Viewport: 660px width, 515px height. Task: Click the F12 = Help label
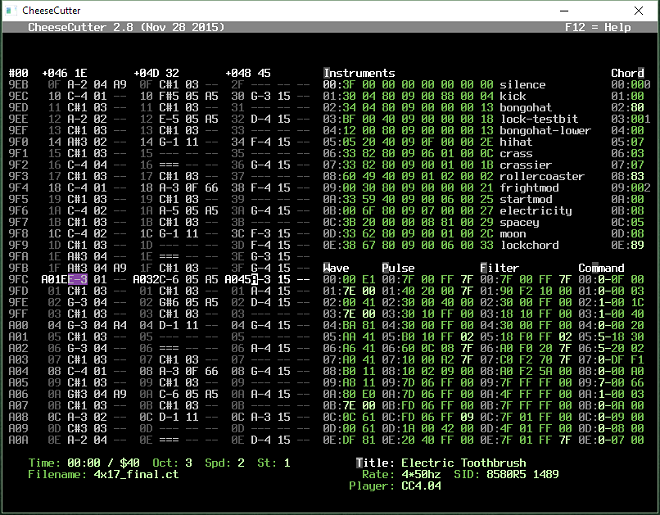(598, 27)
